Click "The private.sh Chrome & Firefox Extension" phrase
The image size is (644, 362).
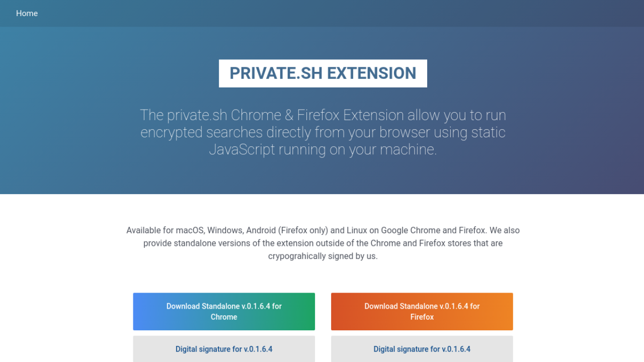point(272,115)
